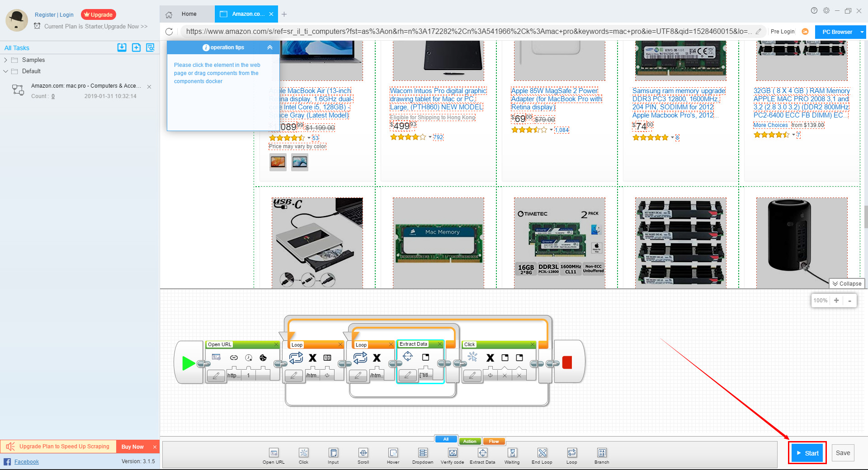Increase workflow zoom with the plus control
The height and width of the screenshot is (470, 868).
tap(837, 300)
